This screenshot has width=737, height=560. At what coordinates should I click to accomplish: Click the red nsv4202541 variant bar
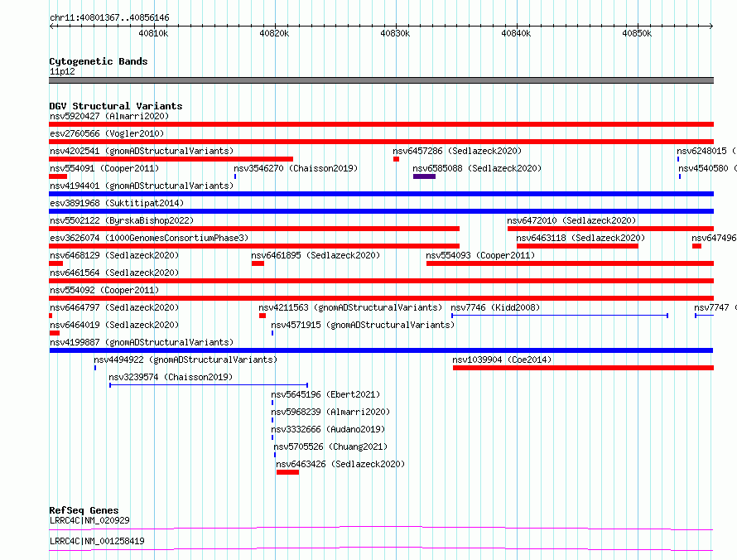click(x=171, y=159)
